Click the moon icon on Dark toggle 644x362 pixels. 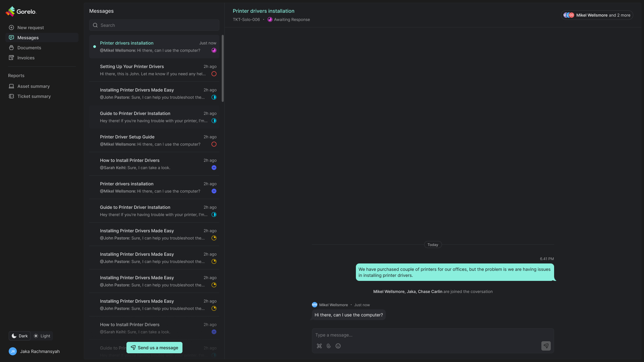pos(14,336)
